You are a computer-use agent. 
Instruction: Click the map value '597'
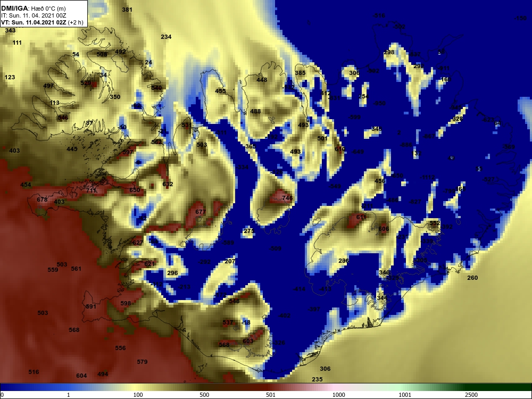pyautogui.click(x=128, y=152)
